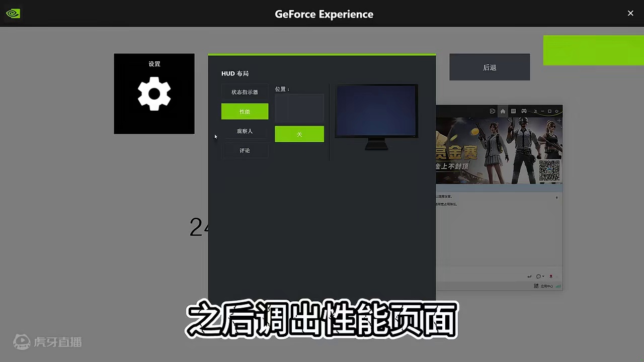Click the game controller icon in the overlay toolbar
The width and height of the screenshot is (644, 362).
tap(524, 111)
